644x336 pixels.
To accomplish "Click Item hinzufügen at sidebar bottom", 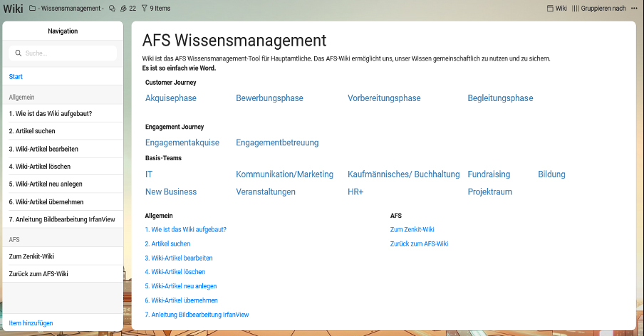I will pos(31,323).
